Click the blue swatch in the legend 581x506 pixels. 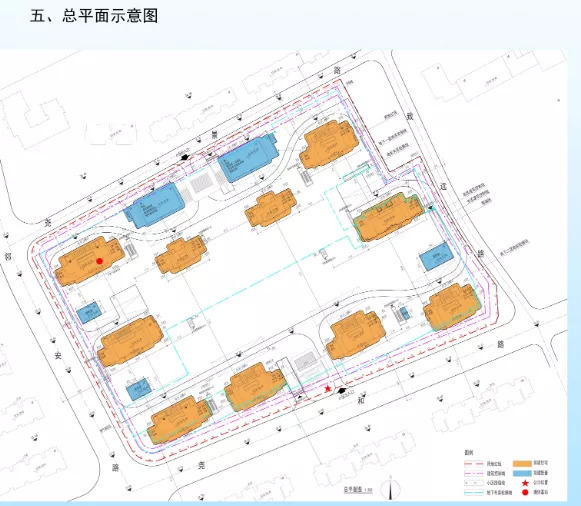[522, 473]
